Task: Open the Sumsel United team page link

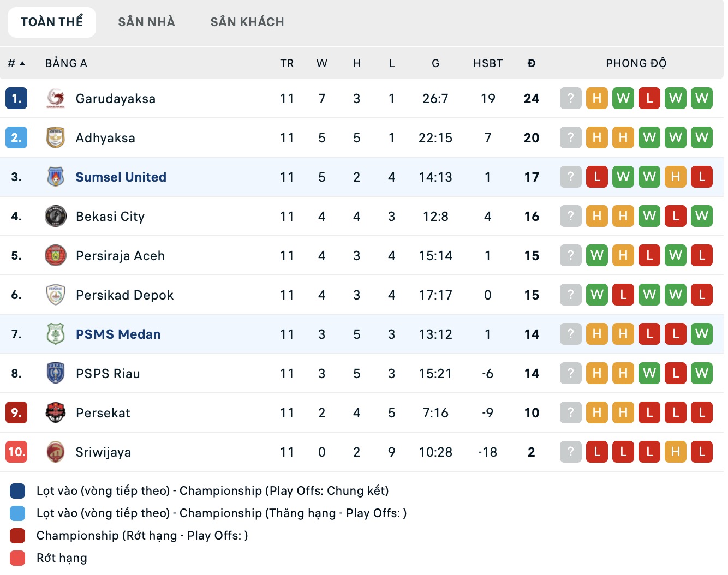Action: click(x=121, y=177)
